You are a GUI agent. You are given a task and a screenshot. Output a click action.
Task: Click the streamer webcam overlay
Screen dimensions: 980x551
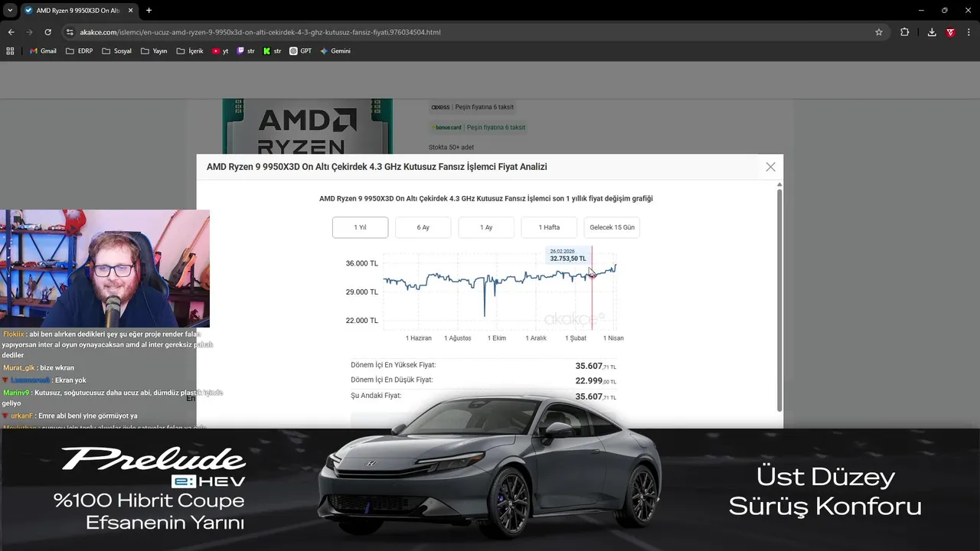pyautogui.click(x=105, y=269)
